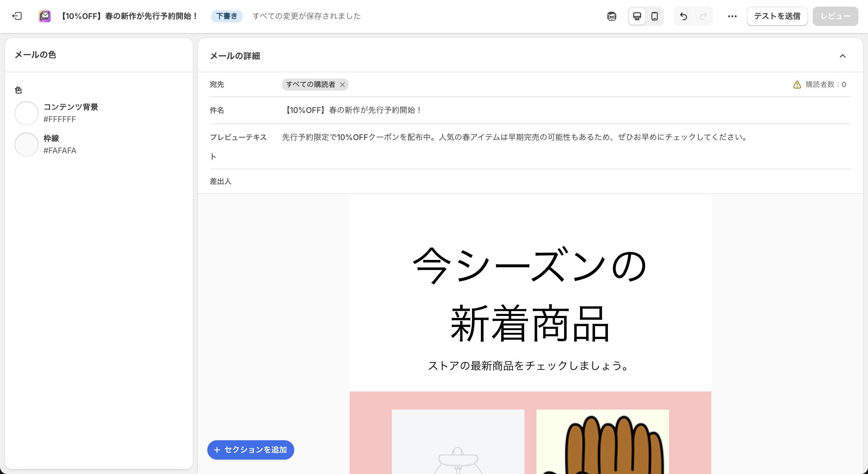Click the warning icon next to 購読者数

click(797, 85)
